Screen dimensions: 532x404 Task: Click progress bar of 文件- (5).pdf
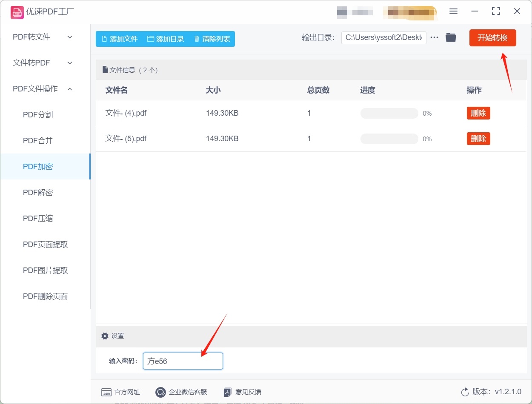(x=389, y=139)
